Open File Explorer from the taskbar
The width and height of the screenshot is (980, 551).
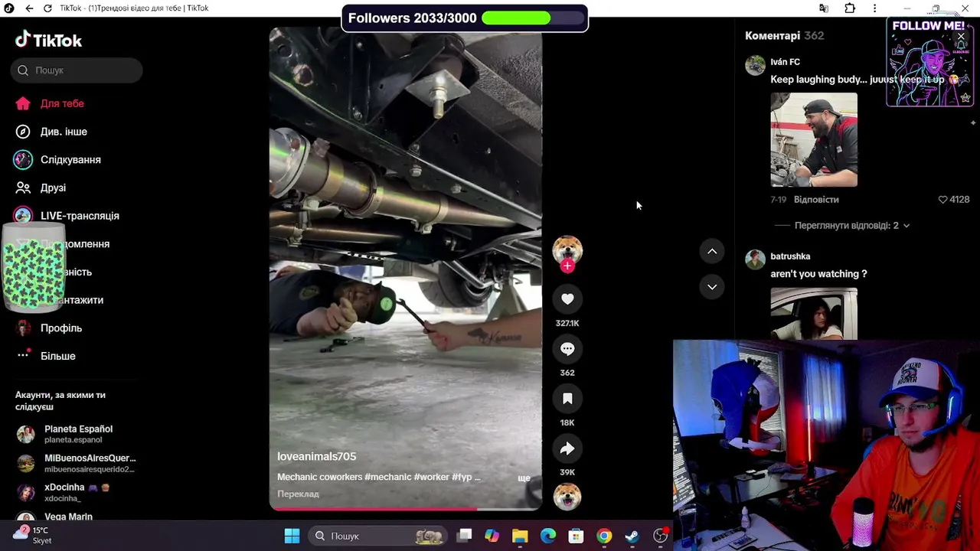(x=520, y=536)
